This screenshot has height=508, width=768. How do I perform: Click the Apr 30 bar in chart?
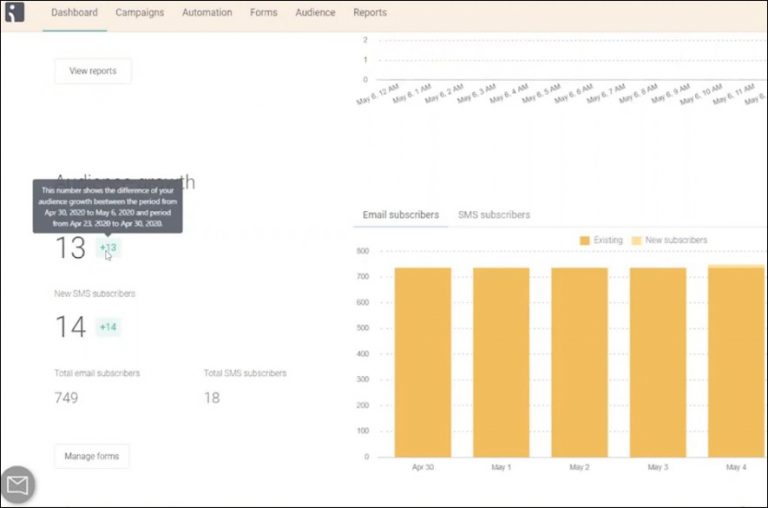[422, 360]
